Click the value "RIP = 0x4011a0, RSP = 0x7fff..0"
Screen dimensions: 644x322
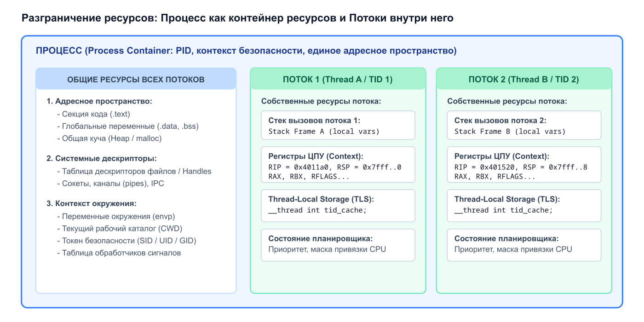click(335, 167)
